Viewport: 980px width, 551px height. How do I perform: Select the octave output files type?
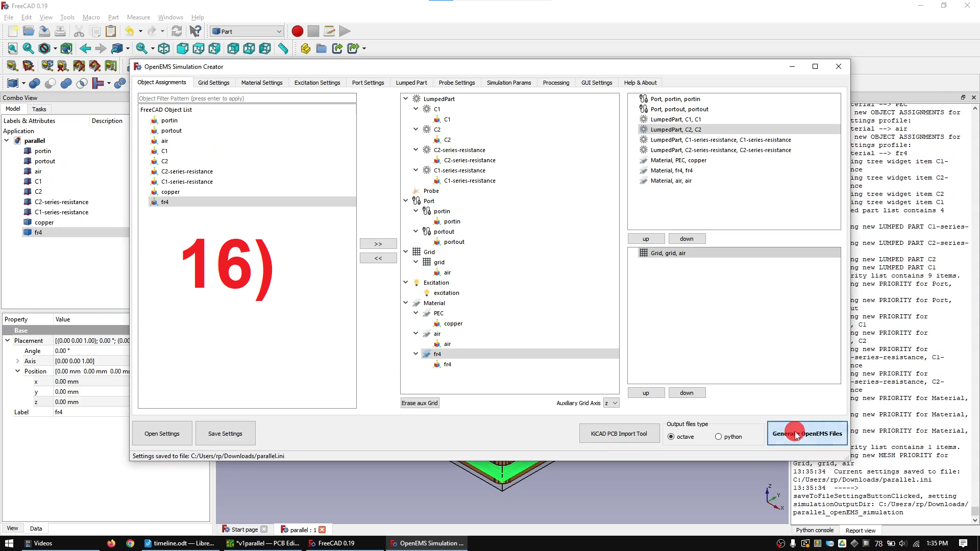671,437
